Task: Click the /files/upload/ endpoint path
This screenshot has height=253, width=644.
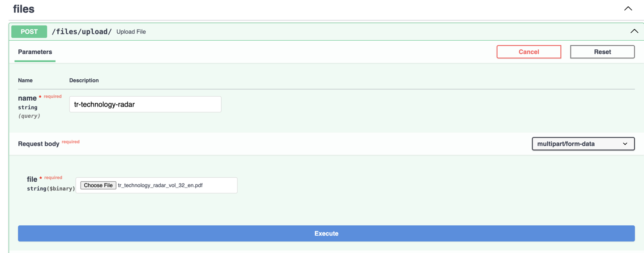Action: coord(82,32)
